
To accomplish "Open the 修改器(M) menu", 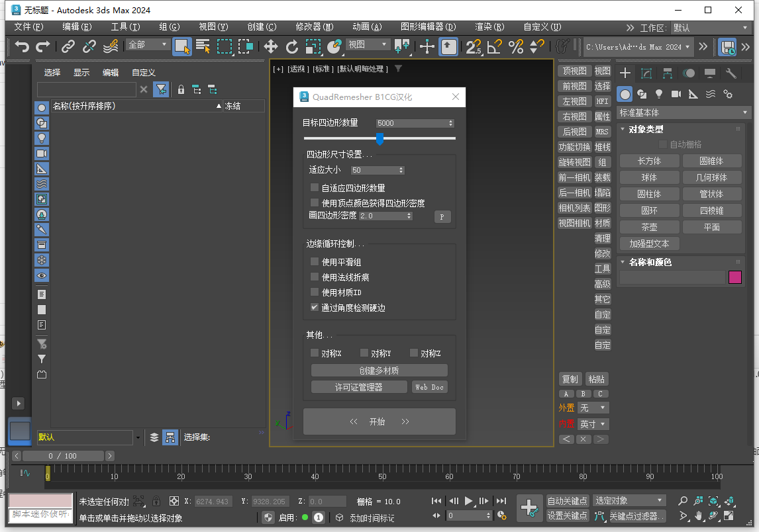I will 314,27.
